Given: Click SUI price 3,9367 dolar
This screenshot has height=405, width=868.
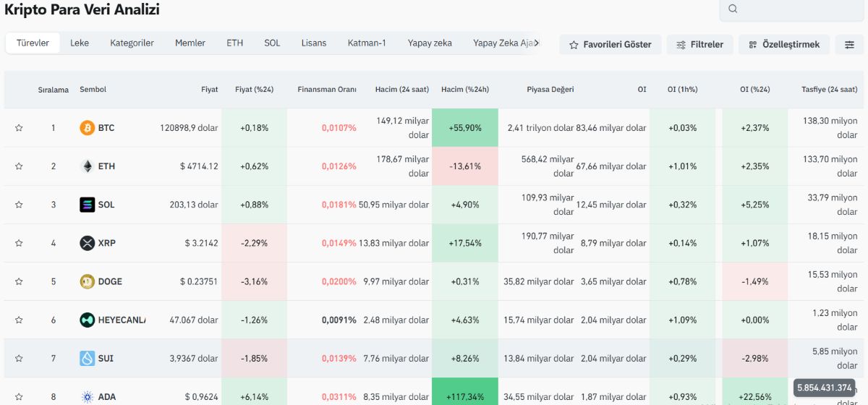Looking at the screenshot, I should [x=194, y=358].
